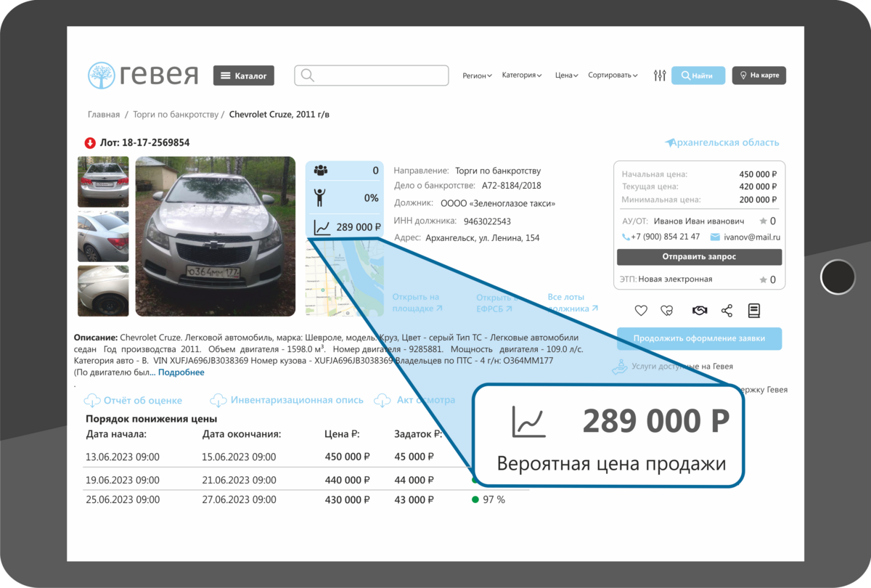Click the Гевея tree logo

(x=102, y=75)
